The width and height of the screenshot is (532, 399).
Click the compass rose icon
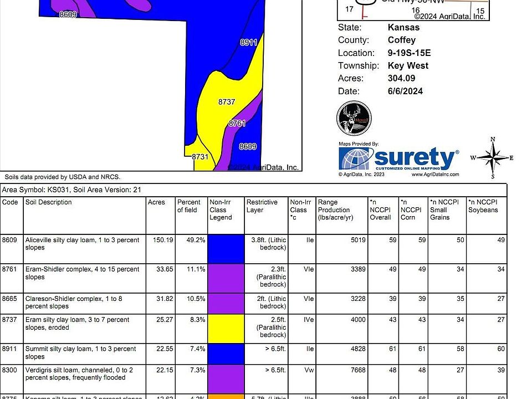pos(493,158)
